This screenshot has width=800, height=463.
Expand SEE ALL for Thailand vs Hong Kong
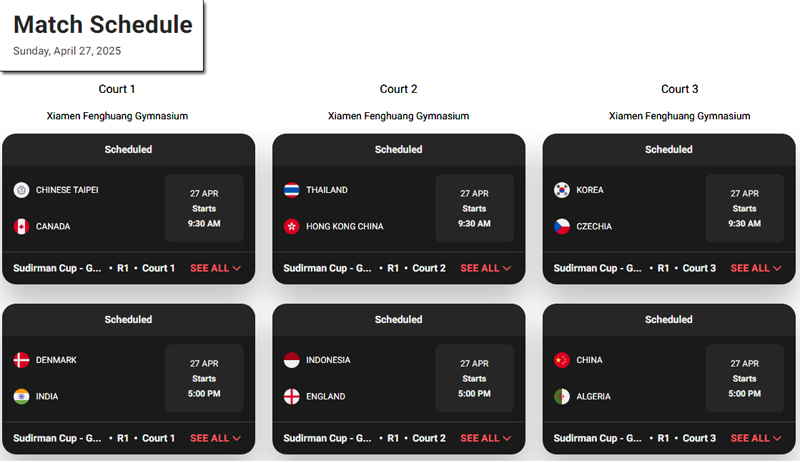[486, 268]
